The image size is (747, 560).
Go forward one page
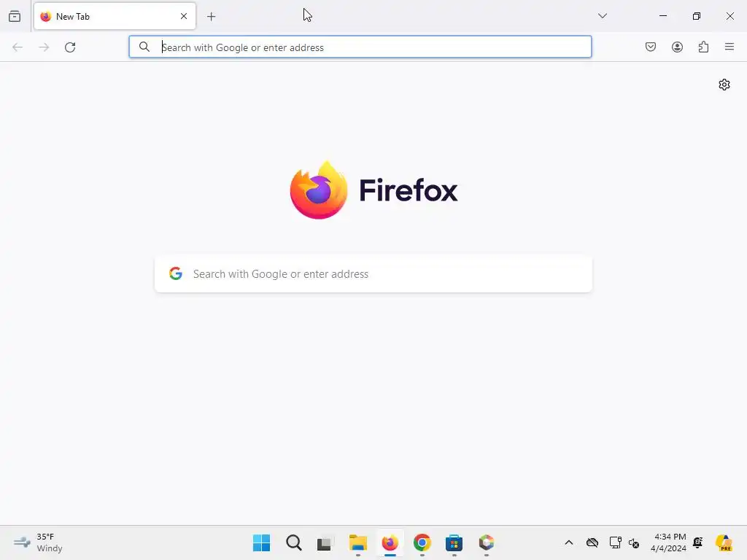tap(44, 47)
